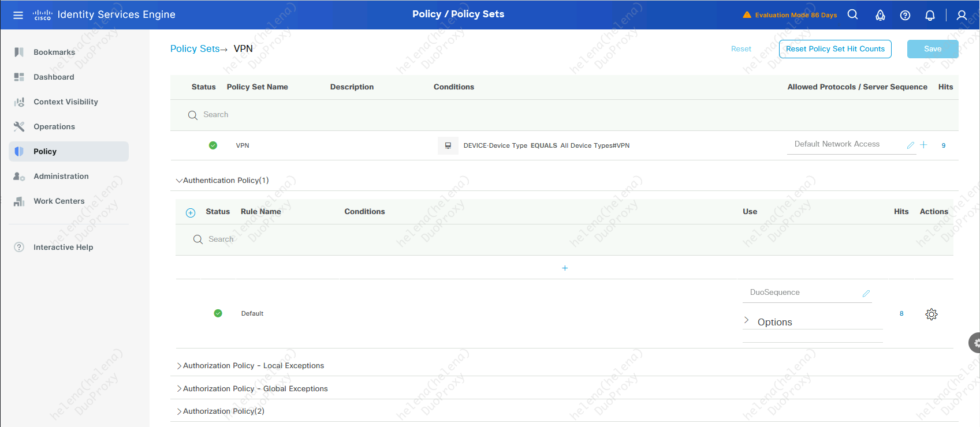Image resolution: width=980 pixels, height=427 pixels.
Task: Expand Authorization Policy - Global Exceptions
Action: pos(179,389)
